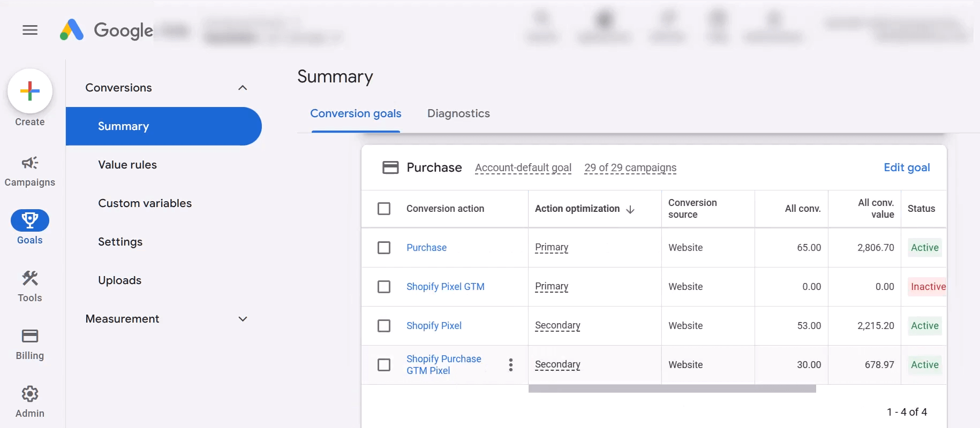Open Value rules menu item
This screenshot has width=980, height=428.
pyautogui.click(x=127, y=165)
